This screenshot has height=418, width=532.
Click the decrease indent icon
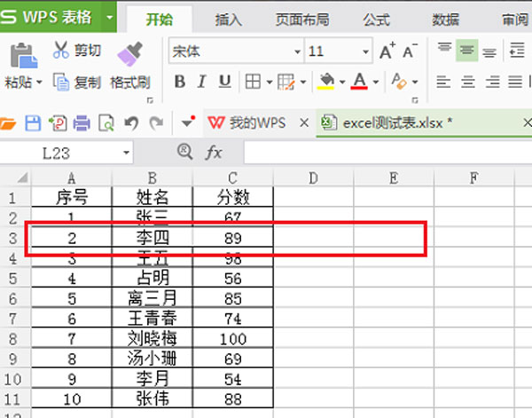[x=517, y=51]
